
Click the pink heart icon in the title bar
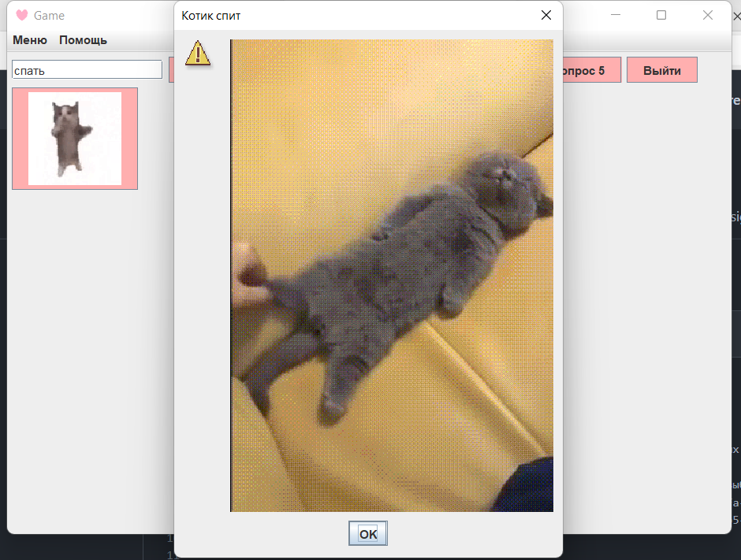(x=21, y=15)
